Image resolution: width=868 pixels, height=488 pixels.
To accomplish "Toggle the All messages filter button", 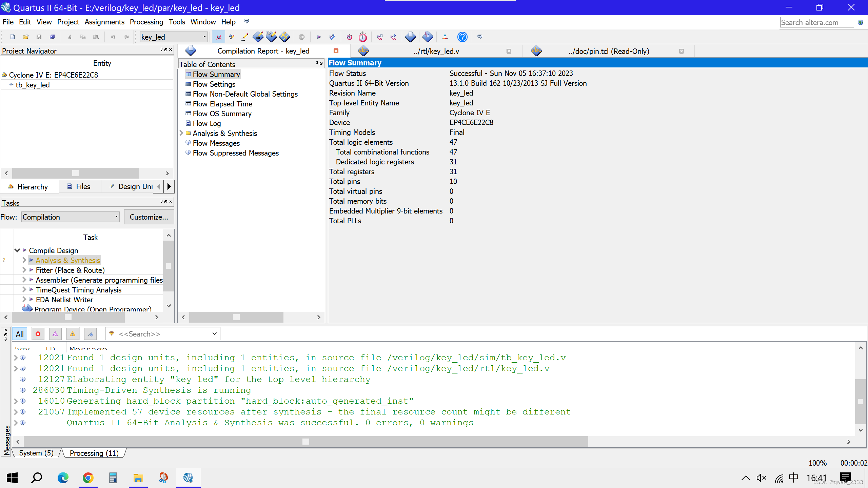I will [20, 334].
